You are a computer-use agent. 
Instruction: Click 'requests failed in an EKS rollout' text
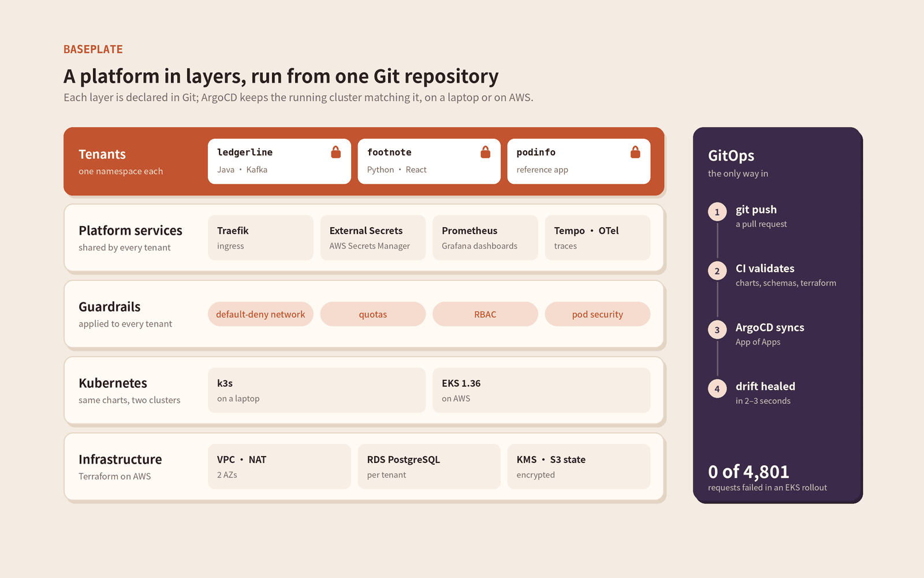pyautogui.click(x=767, y=487)
